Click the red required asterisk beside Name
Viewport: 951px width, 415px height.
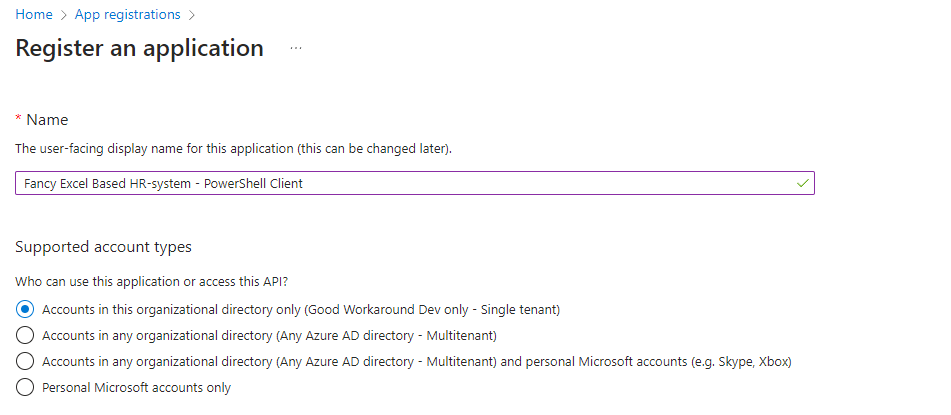[x=18, y=120]
